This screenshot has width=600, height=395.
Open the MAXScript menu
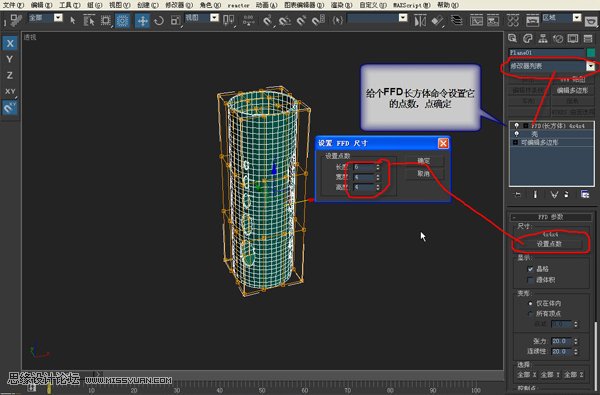coord(412,5)
